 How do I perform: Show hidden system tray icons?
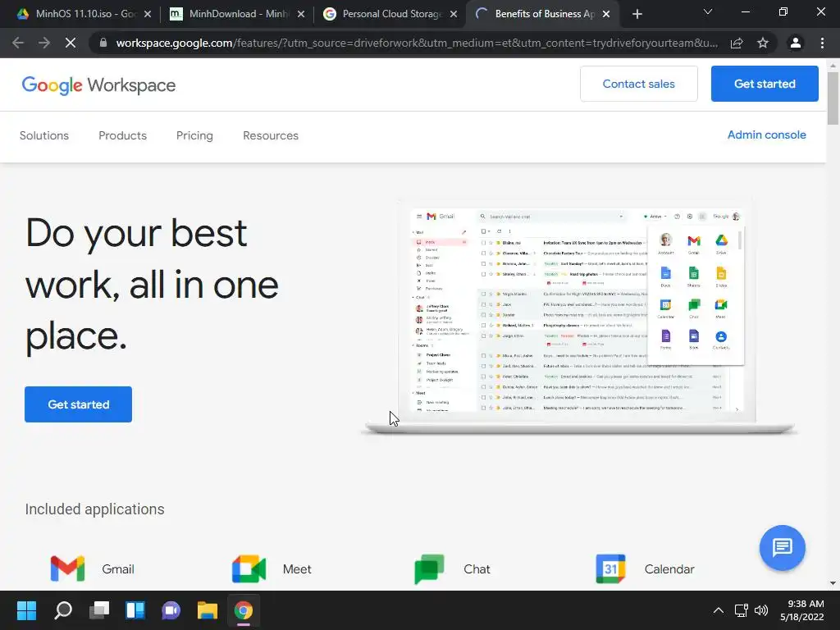pyautogui.click(x=719, y=610)
